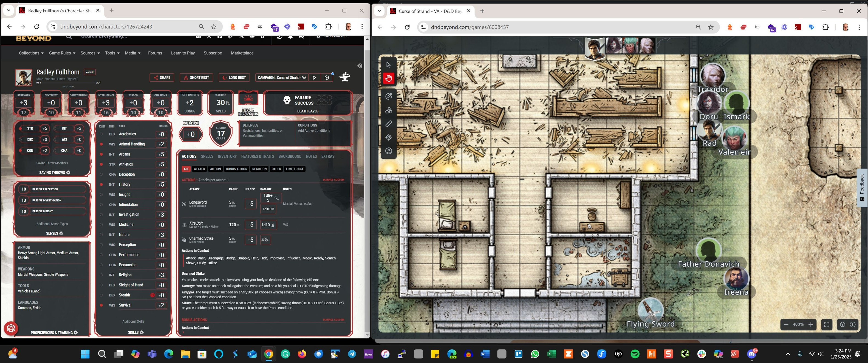Viewport: 868px width, 363px height.
Task: Click the map zoom in plus
Action: click(811, 325)
